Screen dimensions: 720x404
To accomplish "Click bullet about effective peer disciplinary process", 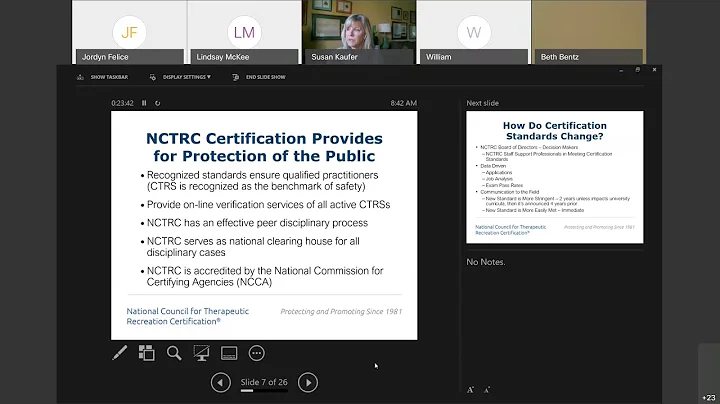I will click(x=257, y=223).
